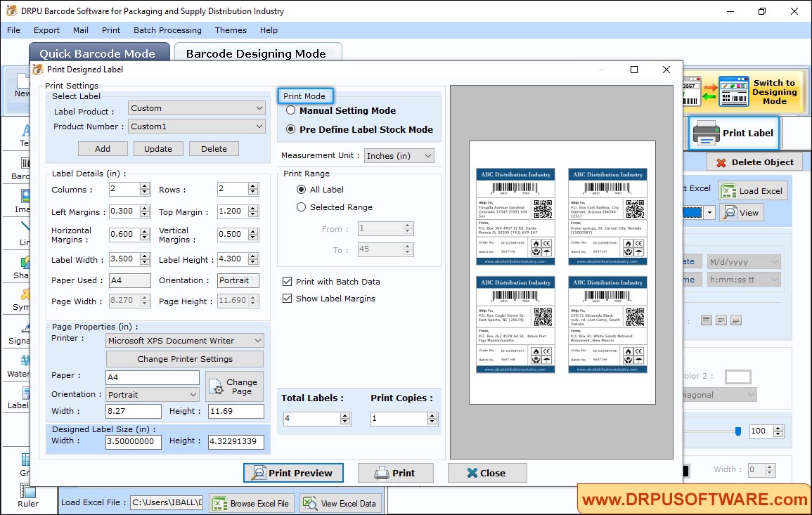Click the left text alignment icon
Viewport: 812px width, 515px height.
[x=707, y=320]
